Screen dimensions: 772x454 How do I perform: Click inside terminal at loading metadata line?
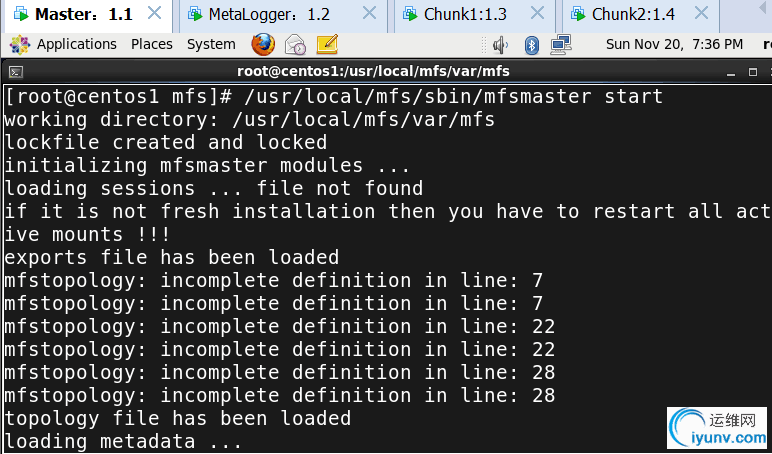pos(123,441)
